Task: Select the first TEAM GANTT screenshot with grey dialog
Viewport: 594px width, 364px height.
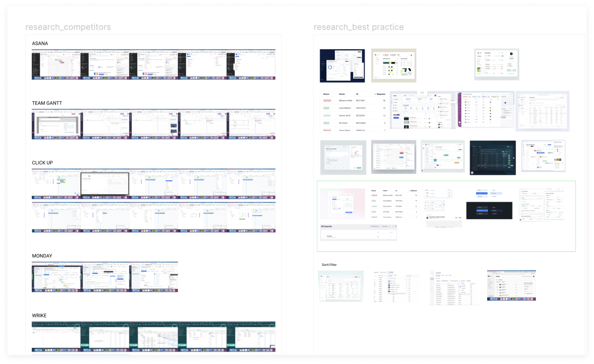Action: (x=56, y=124)
